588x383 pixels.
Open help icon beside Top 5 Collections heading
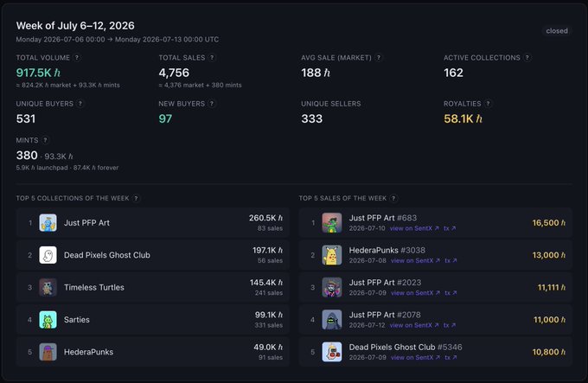pyautogui.click(x=136, y=198)
